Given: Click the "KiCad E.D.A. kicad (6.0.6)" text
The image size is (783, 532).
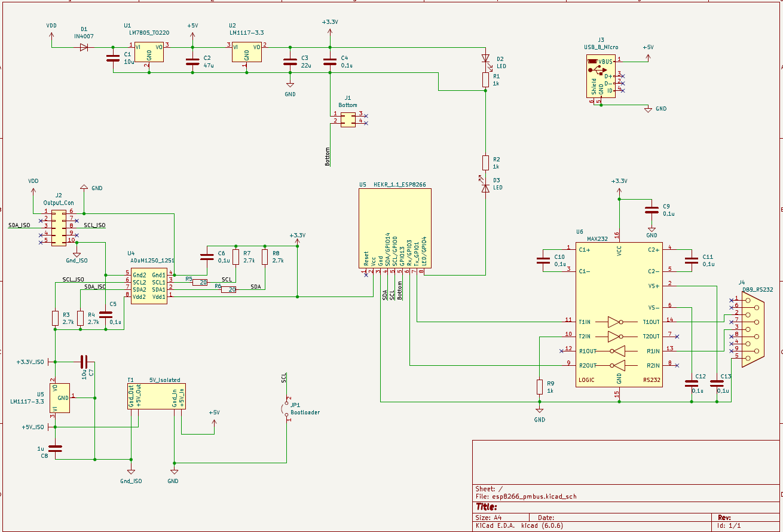Looking at the screenshot, I should point(519,526).
